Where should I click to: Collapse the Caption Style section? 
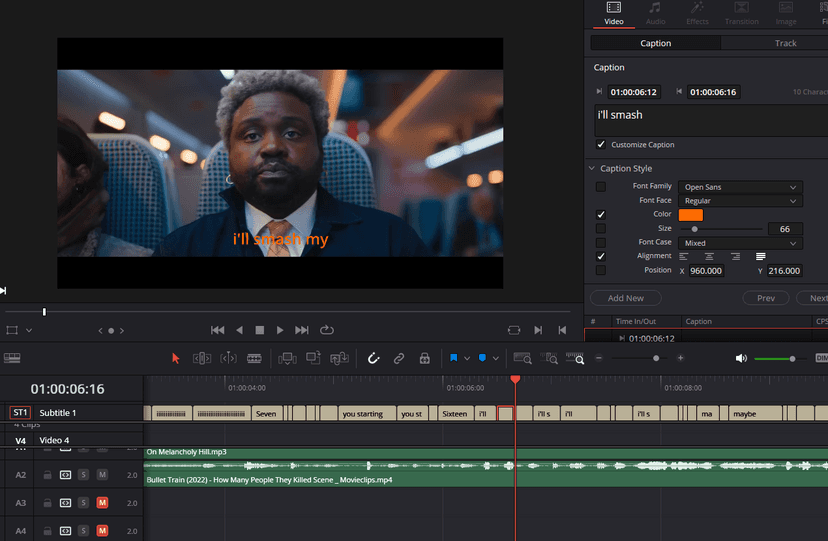coord(593,169)
